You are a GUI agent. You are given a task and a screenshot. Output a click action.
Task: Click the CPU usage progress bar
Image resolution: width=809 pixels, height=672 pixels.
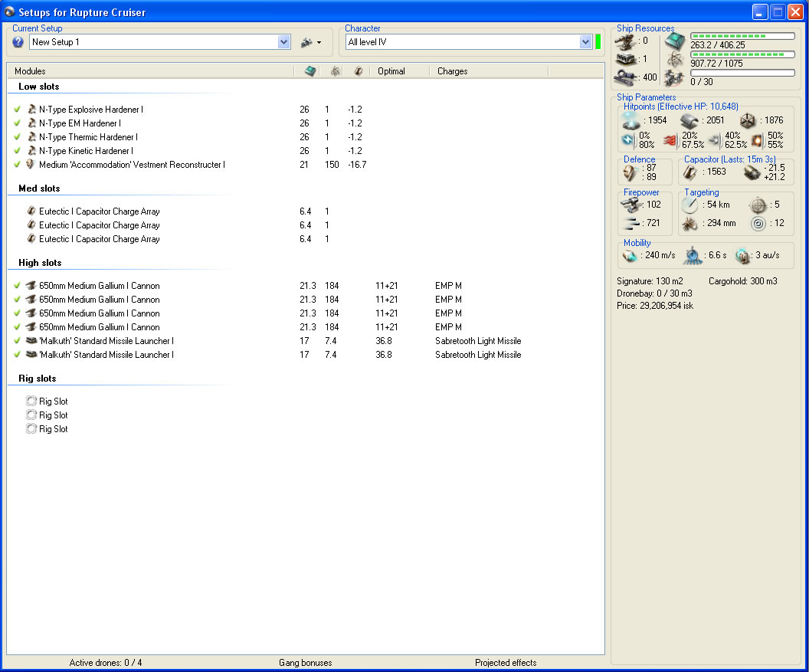coord(742,36)
